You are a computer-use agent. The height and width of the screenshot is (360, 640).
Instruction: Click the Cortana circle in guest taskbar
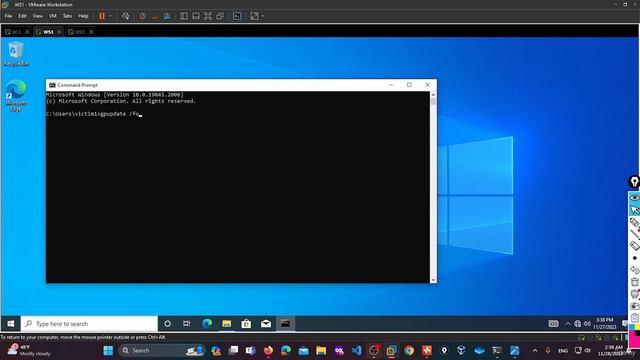point(167,324)
